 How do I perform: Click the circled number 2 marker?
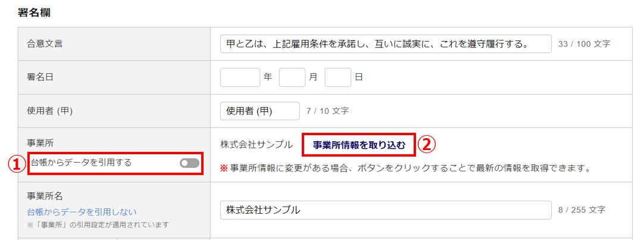pos(426,144)
